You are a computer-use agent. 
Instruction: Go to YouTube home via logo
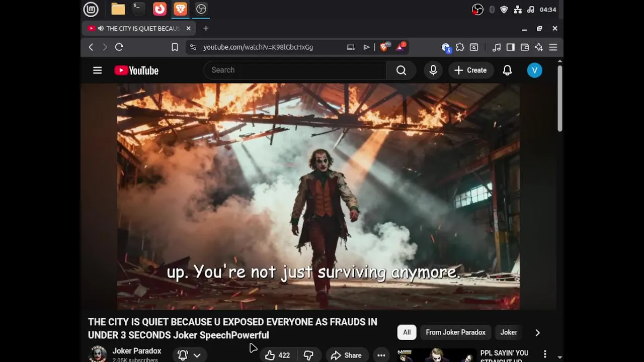pyautogui.click(x=136, y=70)
